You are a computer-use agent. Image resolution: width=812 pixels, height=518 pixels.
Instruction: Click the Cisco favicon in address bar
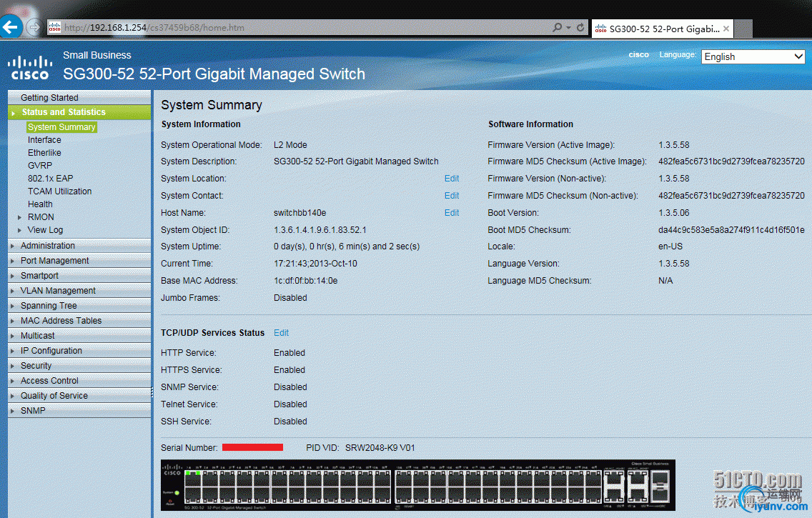pos(55,27)
